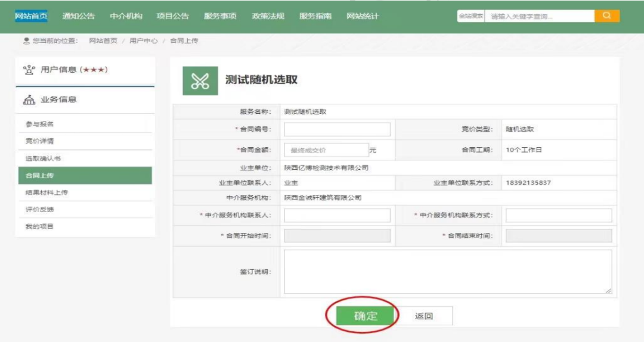Click the 合同金额 input field

(x=327, y=150)
